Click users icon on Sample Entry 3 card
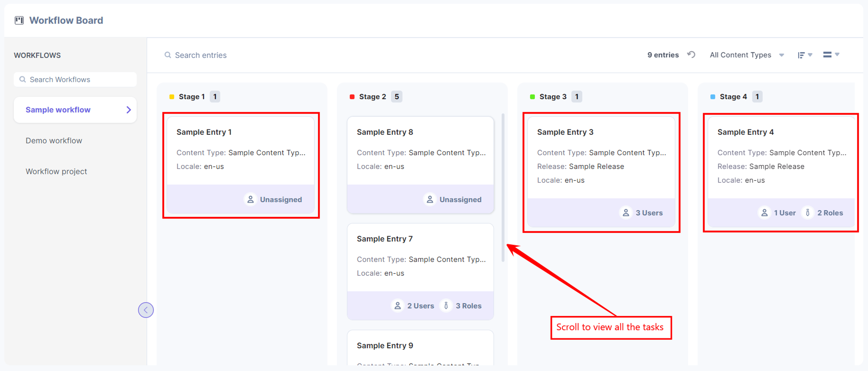 coord(626,213)
